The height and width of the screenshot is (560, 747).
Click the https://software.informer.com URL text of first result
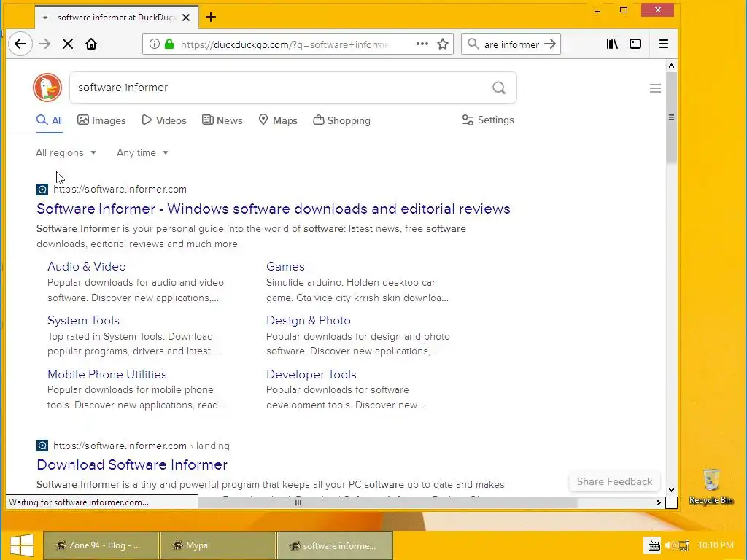coord(120,189)
